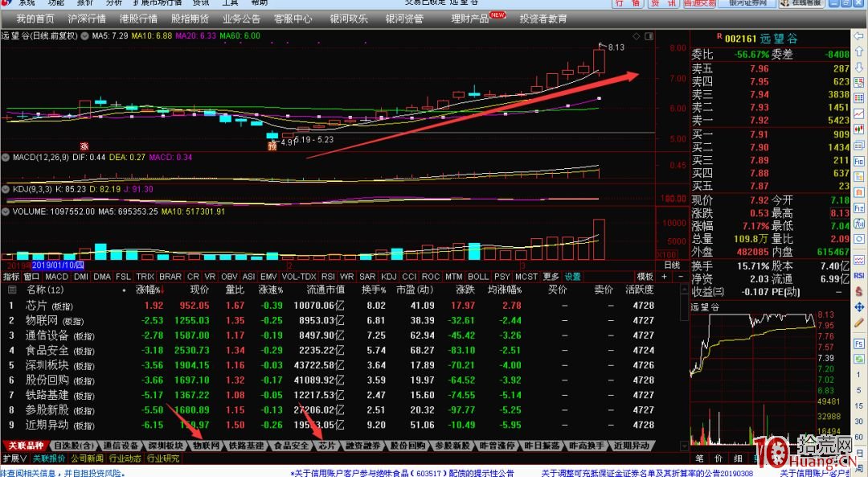
Task: Click the Fi0 icon in right sidebar
Action: tap(858, 161)
